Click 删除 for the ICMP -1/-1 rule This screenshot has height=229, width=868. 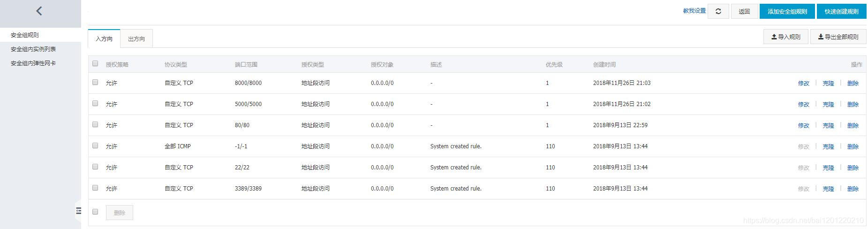pyautogui.click(x=853, y=146)
